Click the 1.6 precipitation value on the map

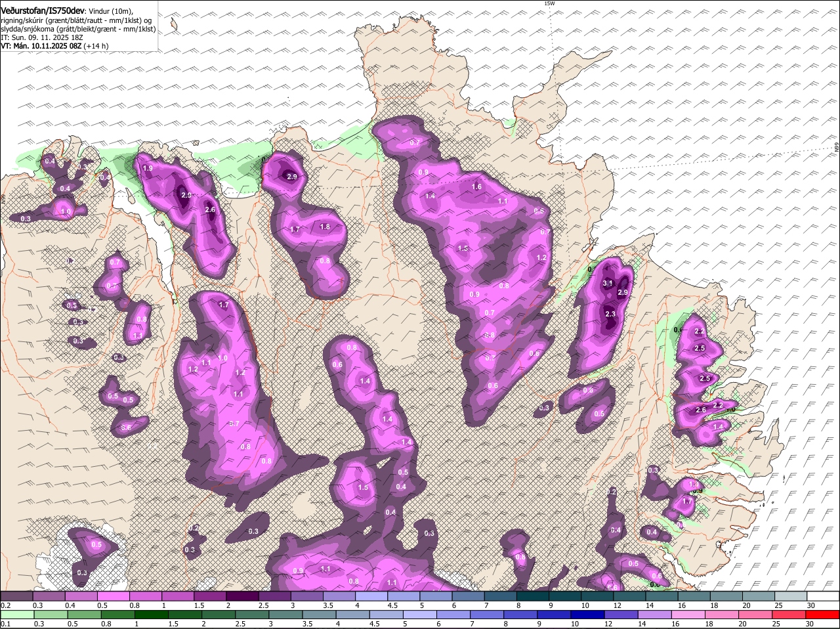pos(477,187)
